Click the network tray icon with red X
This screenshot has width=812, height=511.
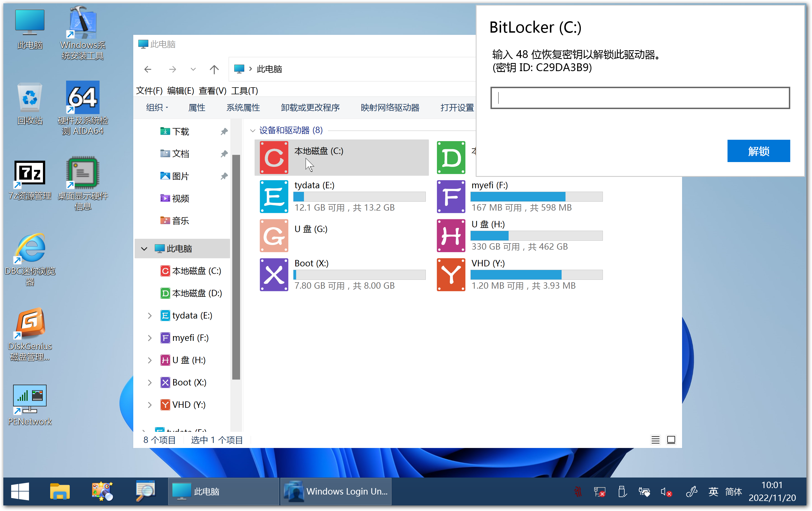click(599, 492)
